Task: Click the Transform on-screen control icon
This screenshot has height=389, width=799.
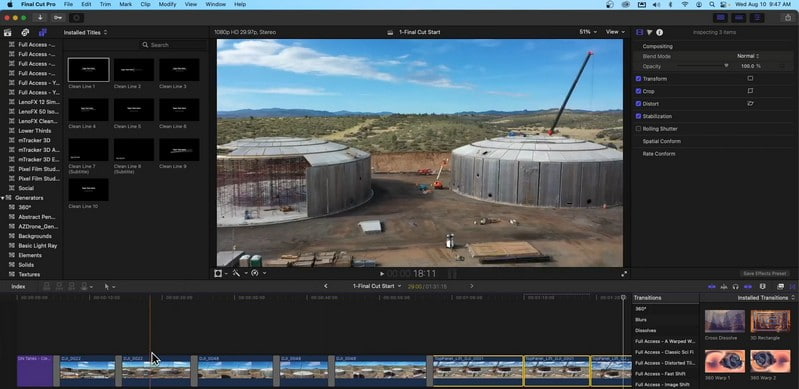Action: tap(750, 79)
